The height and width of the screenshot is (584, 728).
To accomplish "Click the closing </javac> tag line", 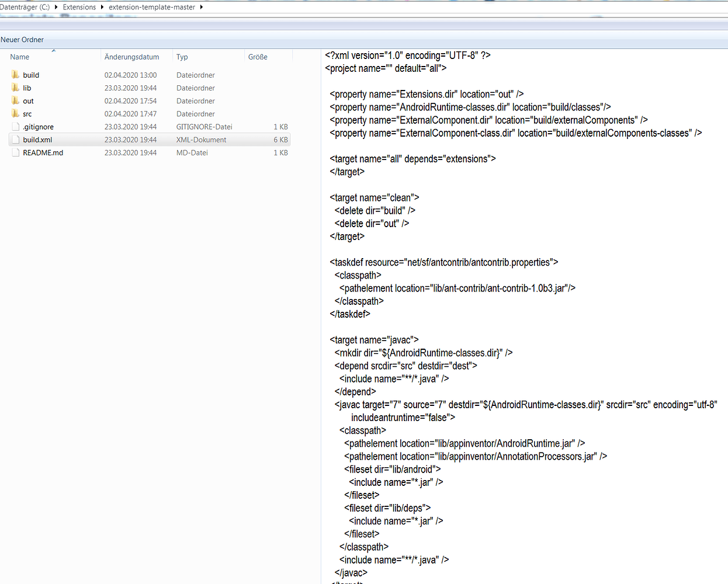I will [x=351, y=573].
